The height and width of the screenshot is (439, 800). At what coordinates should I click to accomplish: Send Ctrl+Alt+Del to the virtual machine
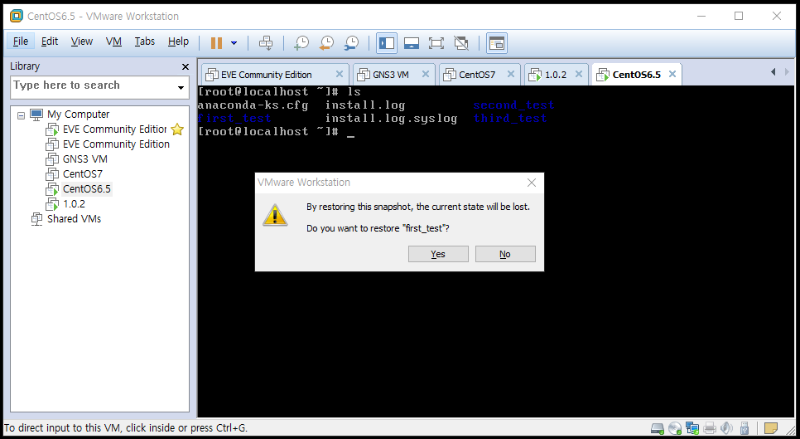266,43
